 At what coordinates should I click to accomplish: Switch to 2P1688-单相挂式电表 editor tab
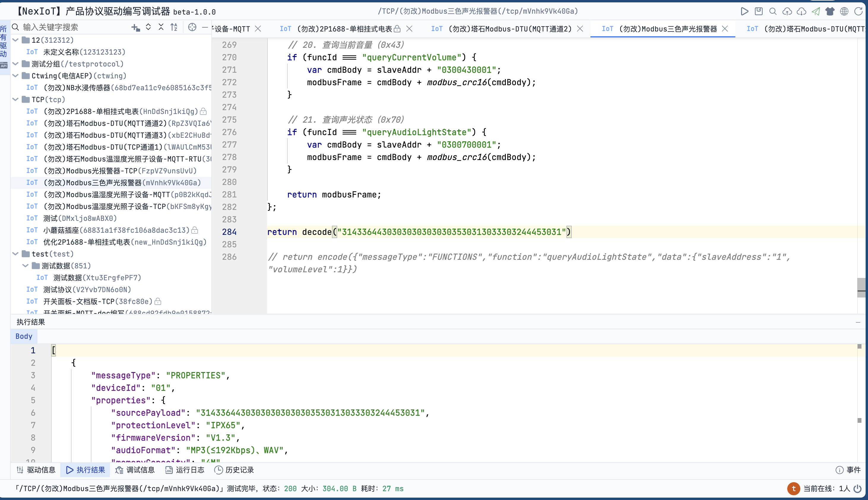[x=344, y=29]
